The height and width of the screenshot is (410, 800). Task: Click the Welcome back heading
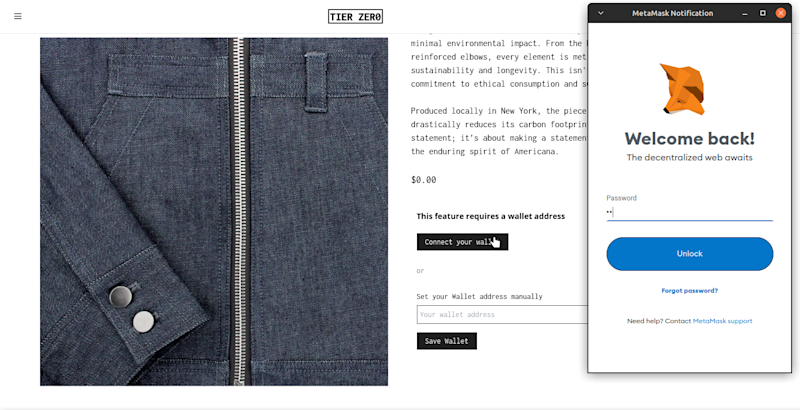pos(689,138)
